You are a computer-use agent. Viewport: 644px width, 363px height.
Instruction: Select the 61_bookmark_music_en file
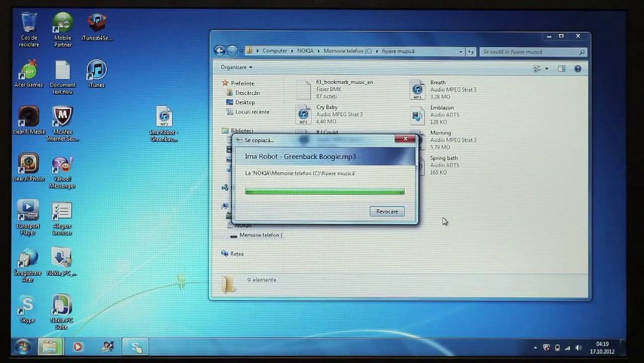pos(335,89)
